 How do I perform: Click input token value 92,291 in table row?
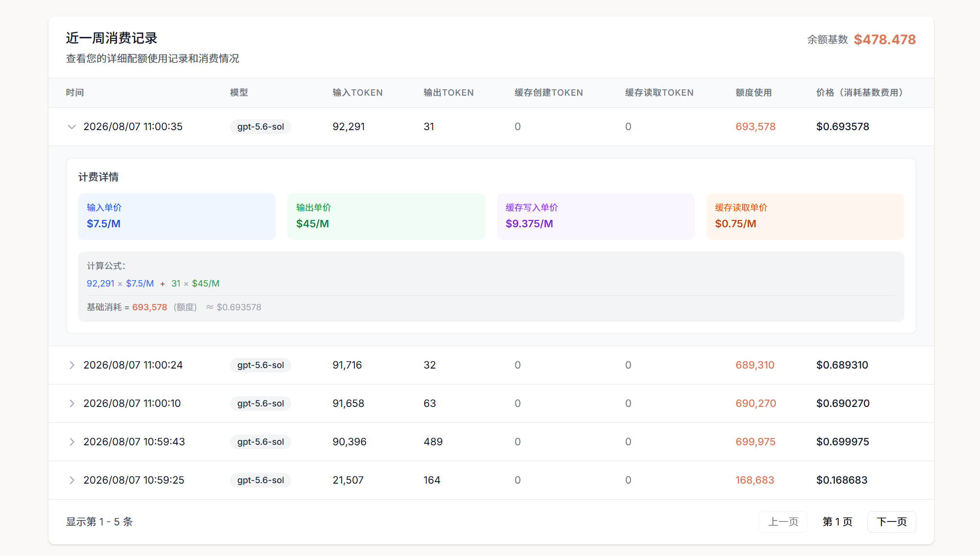[349, 127]
